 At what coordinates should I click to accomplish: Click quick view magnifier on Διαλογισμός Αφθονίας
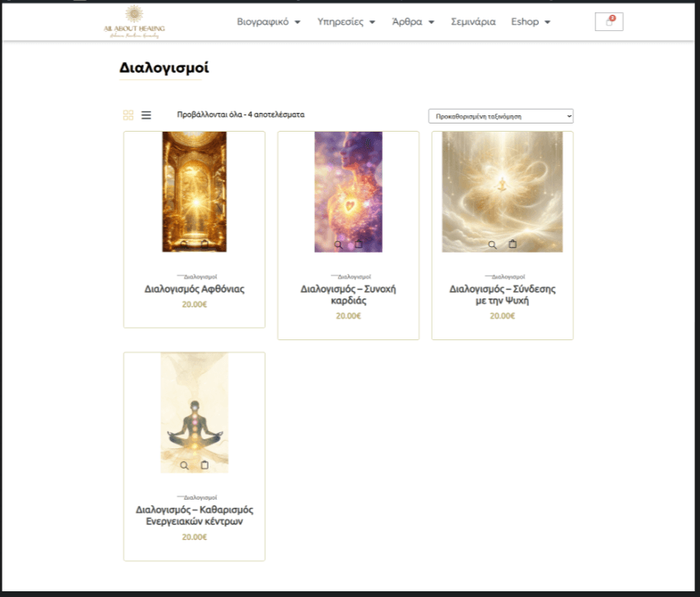(x=184, y=244)
